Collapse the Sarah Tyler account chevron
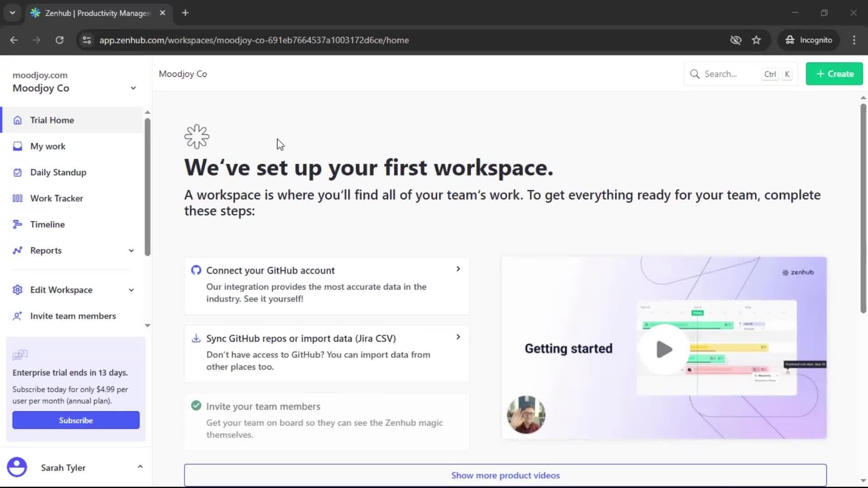 pyautogui.click(x=140, y=467)
